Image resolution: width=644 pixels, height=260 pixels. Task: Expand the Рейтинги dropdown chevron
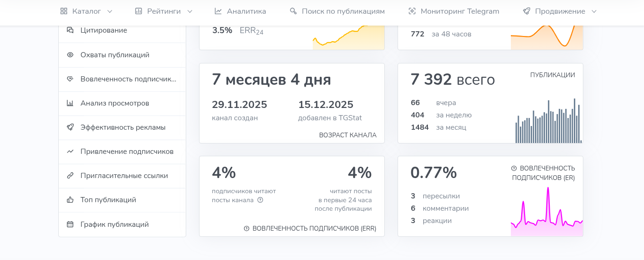tap(190, 11)
